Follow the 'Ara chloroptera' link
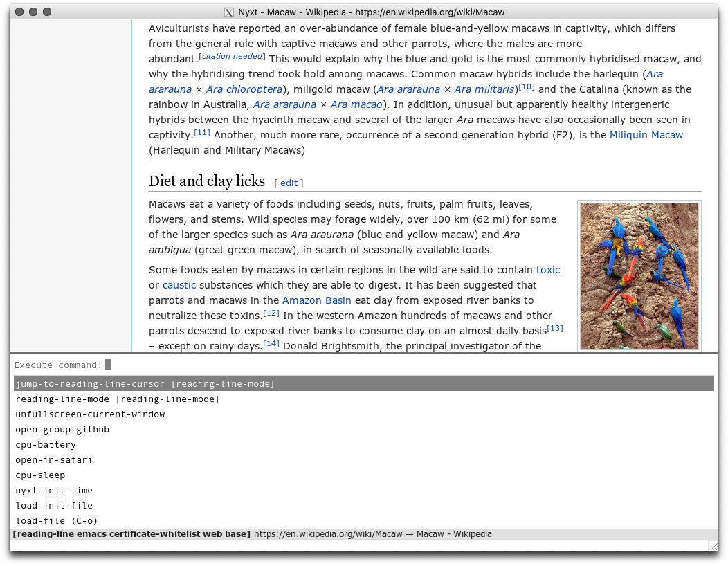Image resolution: width=728 pixels, height=566 pixels. point(244,89)
